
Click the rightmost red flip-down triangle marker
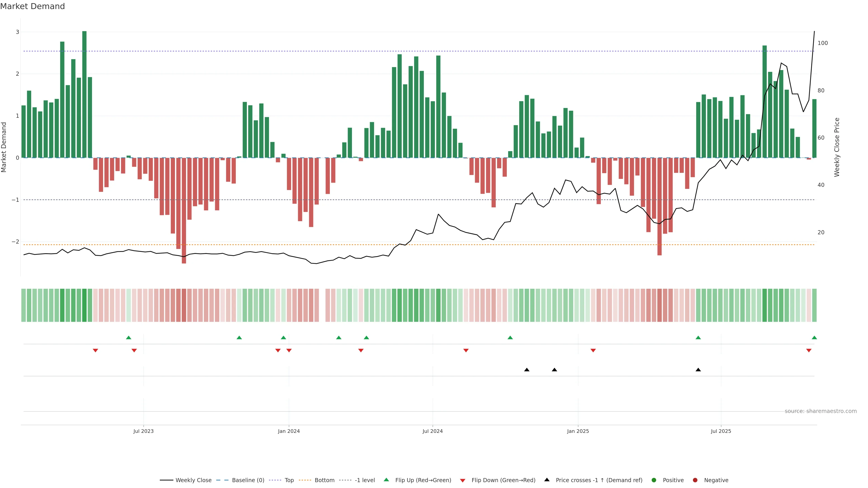(809, 351)
